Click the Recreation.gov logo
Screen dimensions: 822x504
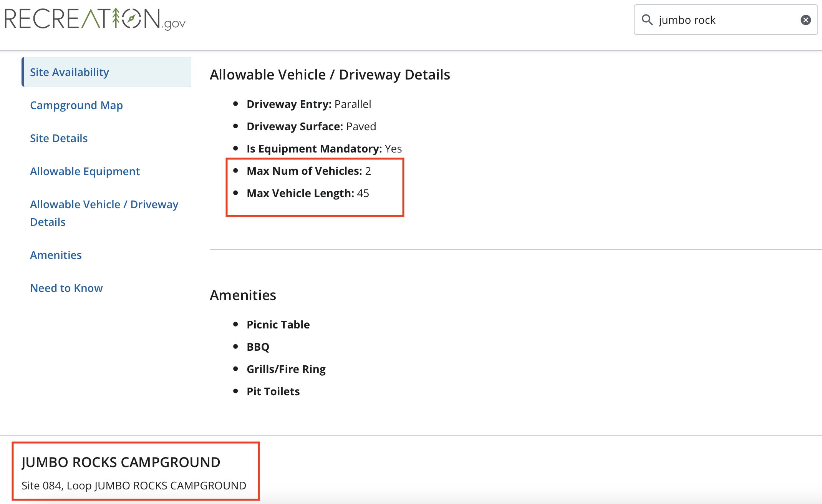click(x=95, y=19)
